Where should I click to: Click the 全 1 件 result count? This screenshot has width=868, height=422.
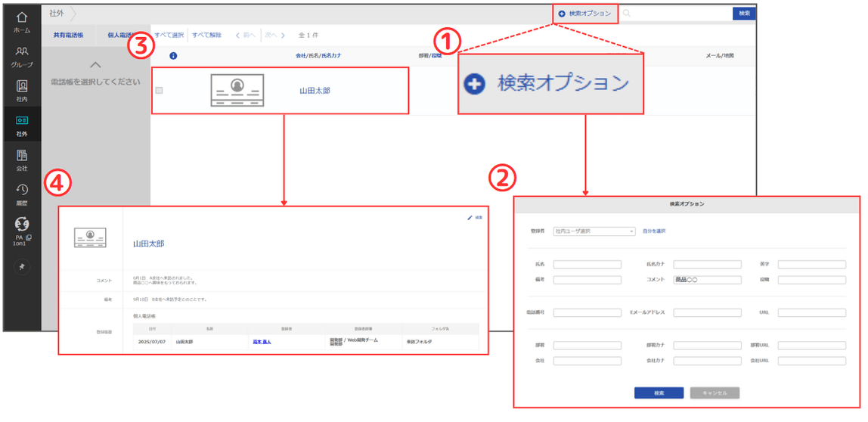pyautogui.click(x=308, y=35)
